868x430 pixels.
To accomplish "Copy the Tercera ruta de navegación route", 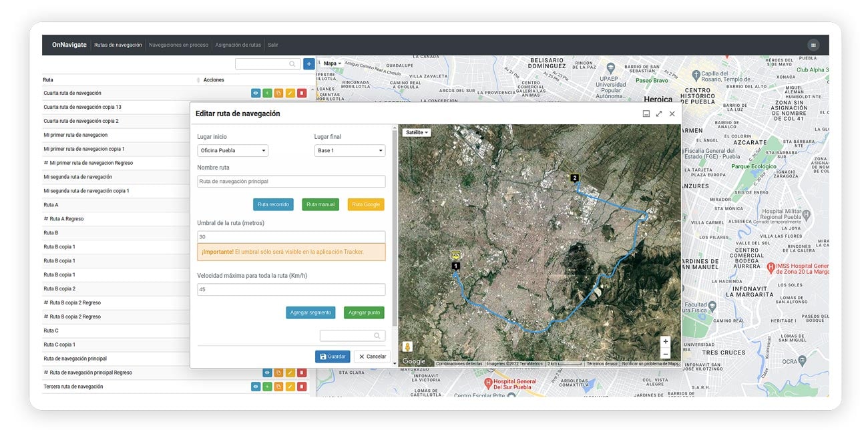I will [x=278, y=387].
